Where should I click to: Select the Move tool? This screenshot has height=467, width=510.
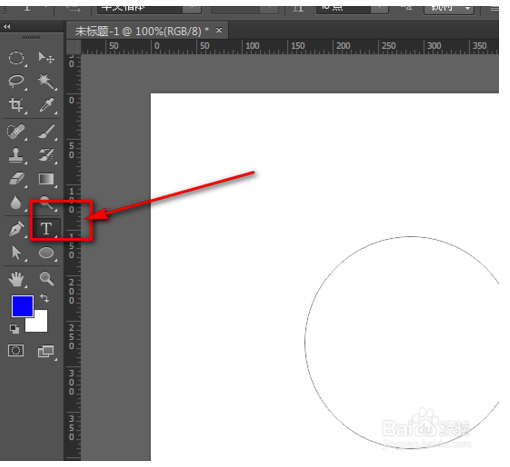pyautogui.click(x=46, y=58)
